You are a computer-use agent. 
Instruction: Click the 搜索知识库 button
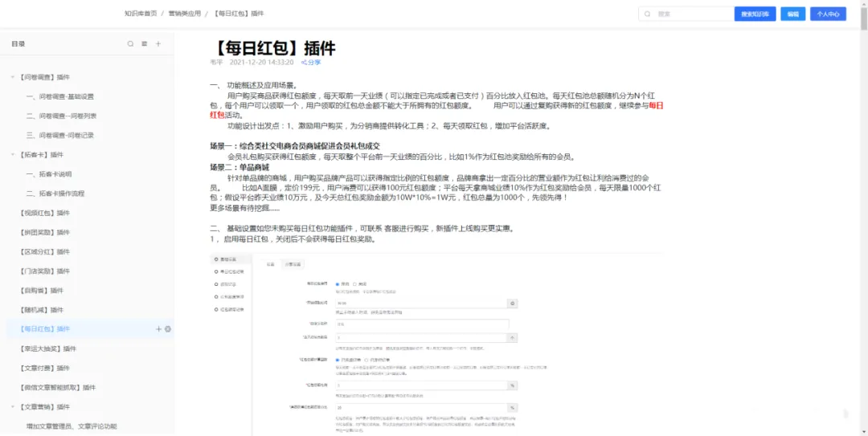pyautogui.click(x=755, y=14)
